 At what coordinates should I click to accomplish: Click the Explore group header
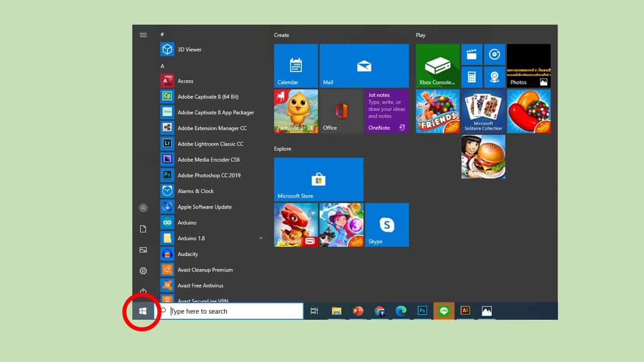click(x=283, y=149)
